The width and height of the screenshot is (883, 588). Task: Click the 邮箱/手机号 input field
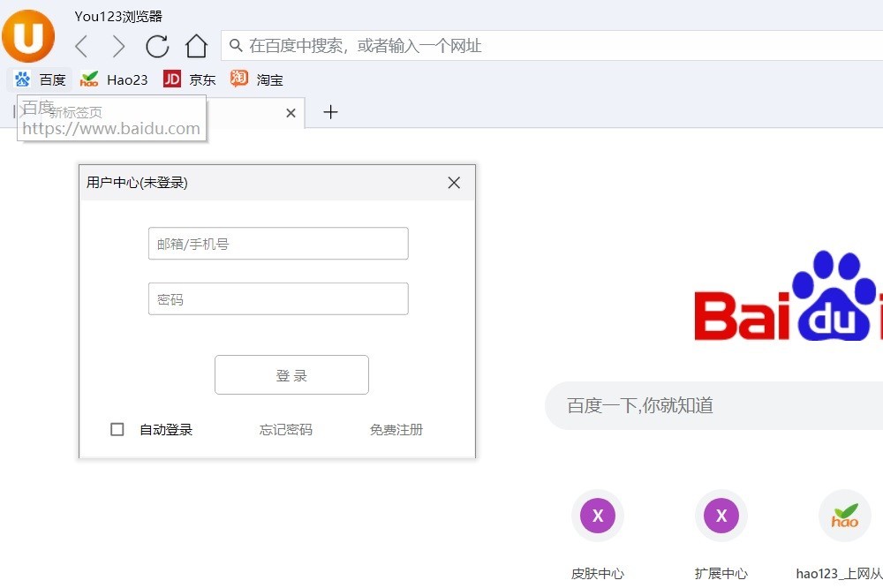[x=278, y=244]
